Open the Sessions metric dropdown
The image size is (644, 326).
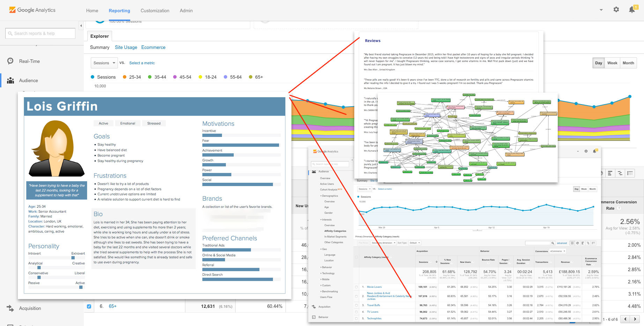click(104, 63)
